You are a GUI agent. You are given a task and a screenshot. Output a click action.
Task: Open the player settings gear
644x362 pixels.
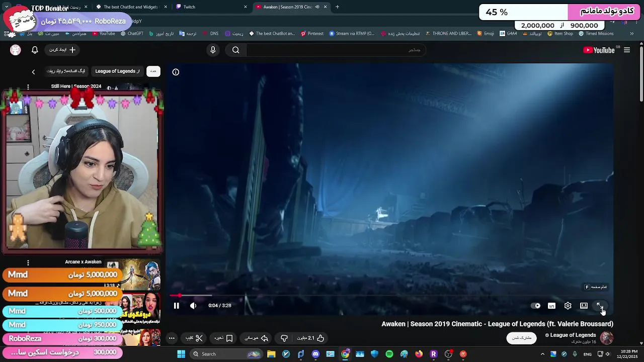point(568,306)
